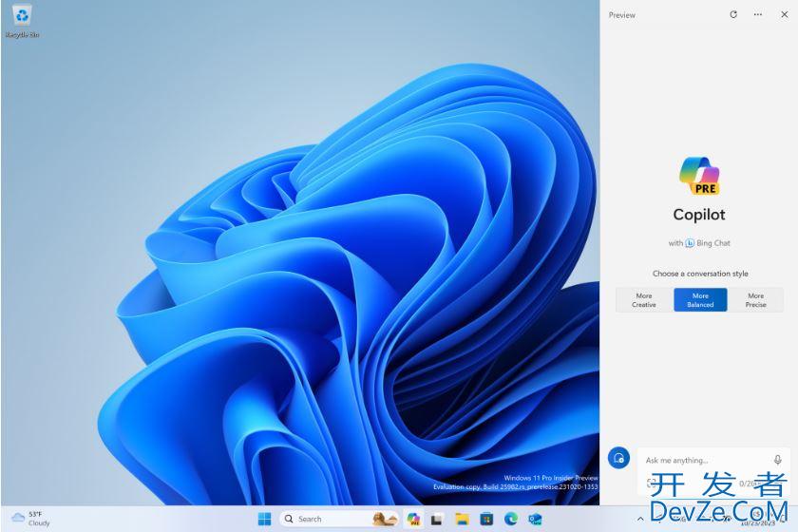Close the Copilot Preview sidebar

point(782,14)
